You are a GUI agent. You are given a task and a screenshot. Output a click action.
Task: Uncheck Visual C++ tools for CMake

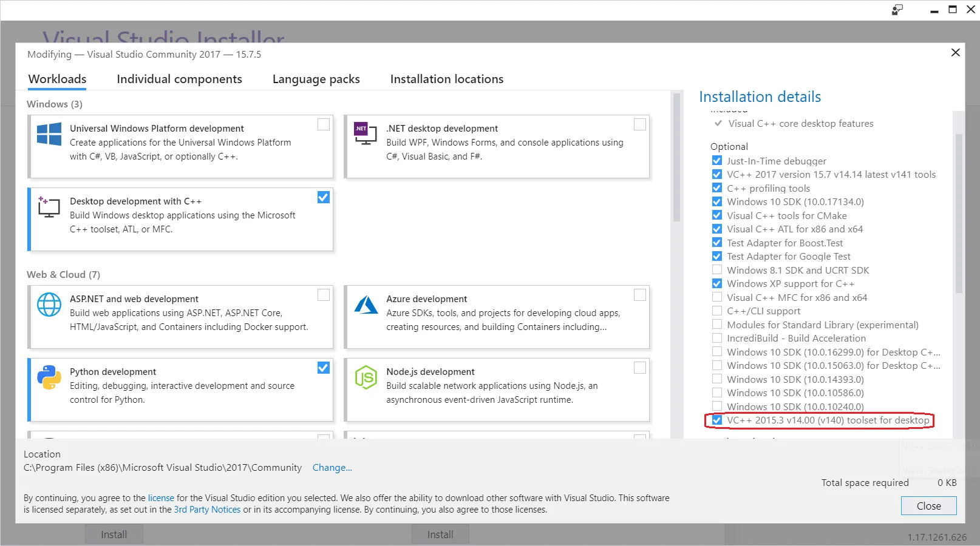(x=717, y=215)
